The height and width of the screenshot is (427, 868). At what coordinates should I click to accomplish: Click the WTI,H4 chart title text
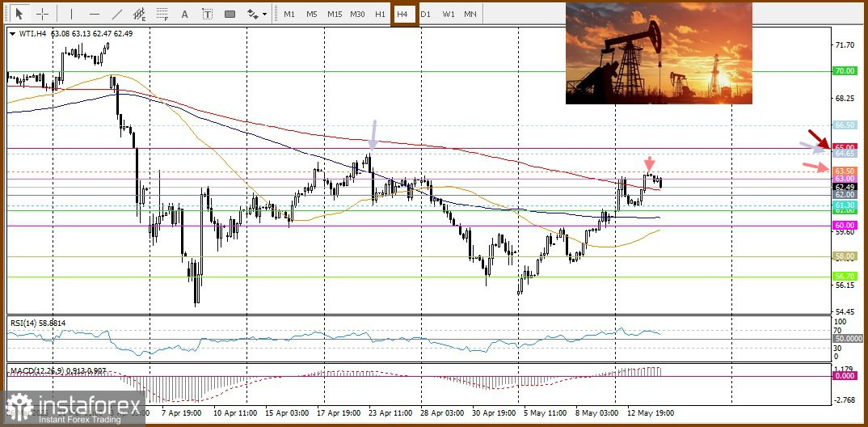click(32, 33)
